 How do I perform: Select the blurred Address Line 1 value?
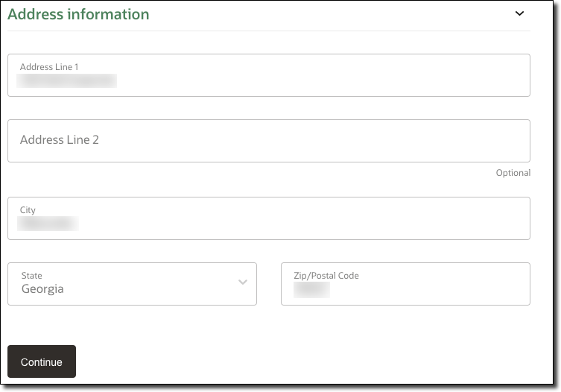[67, 80]
